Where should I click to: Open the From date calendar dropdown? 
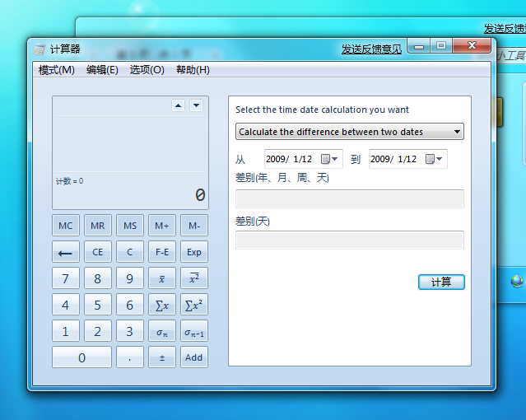(329, 159)
